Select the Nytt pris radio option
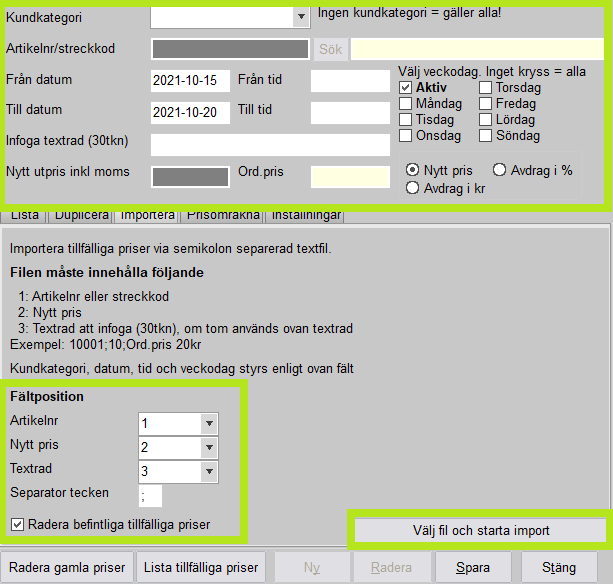Image resolution: width=613 pixels, height=584 pixels. coord(414,170)
